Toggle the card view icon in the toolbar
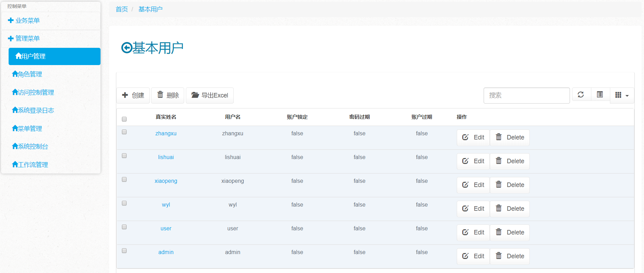The image size is (644, 273). pyautogui.click(x=600, y=95)
